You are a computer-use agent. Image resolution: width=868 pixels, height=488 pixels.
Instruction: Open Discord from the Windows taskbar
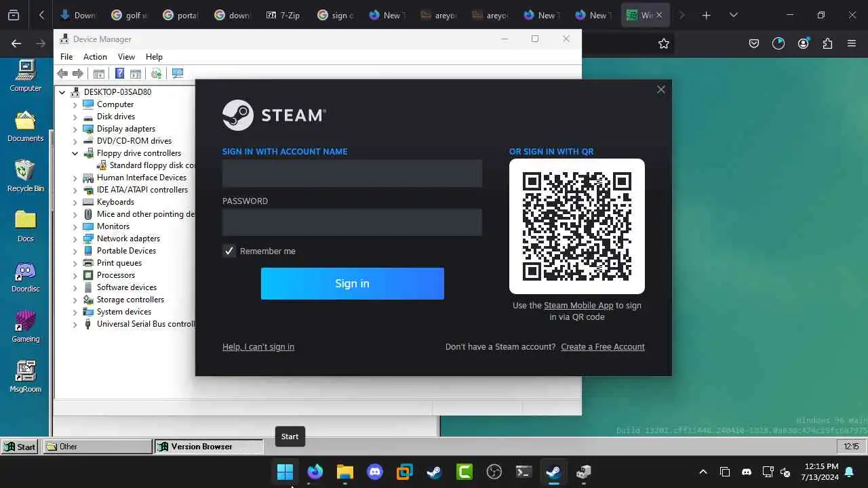[x=375, y=472]
